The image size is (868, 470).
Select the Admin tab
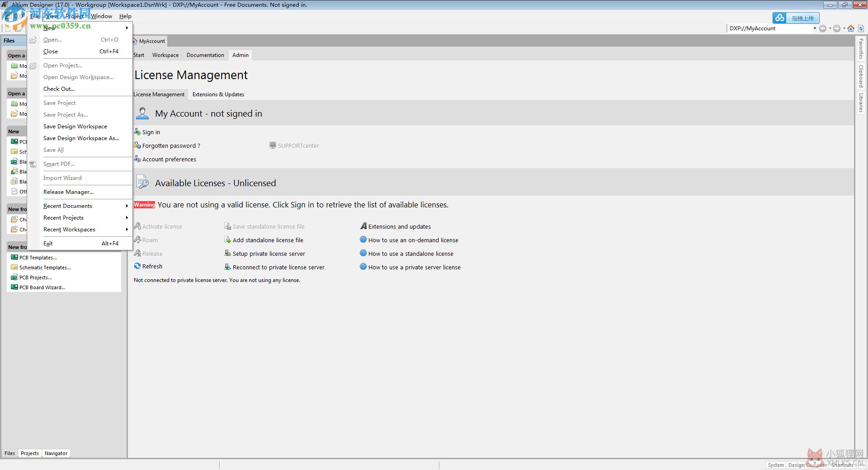click(241, 55)
